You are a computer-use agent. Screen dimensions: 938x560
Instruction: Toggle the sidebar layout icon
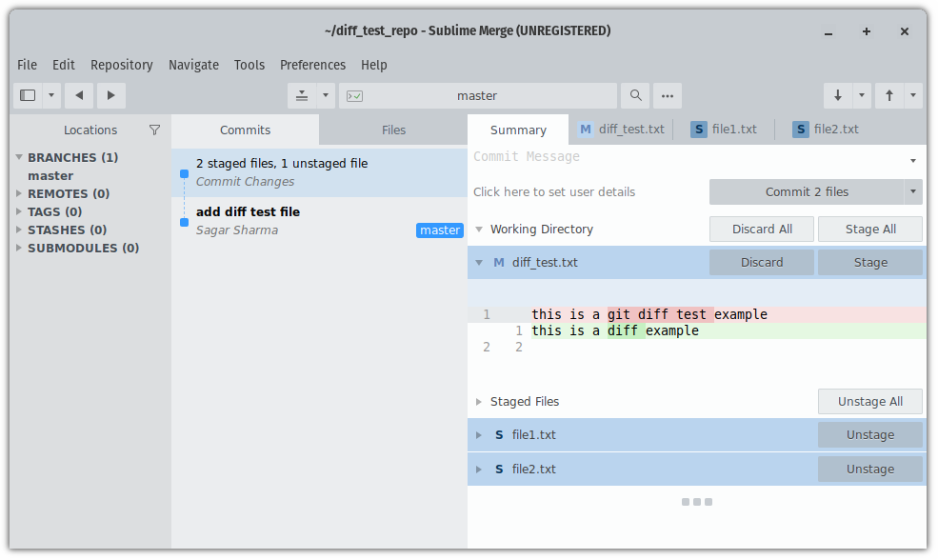click(28, 95)
